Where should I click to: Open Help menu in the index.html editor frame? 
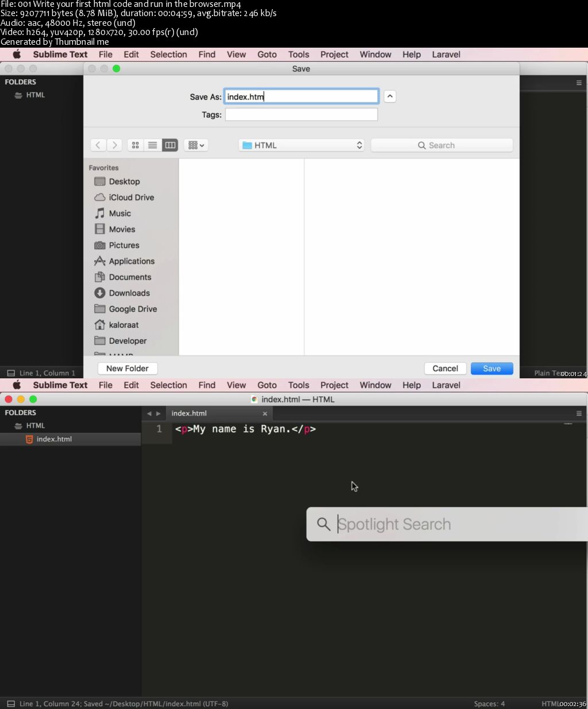pyautogui.click(x=412, y=385)
